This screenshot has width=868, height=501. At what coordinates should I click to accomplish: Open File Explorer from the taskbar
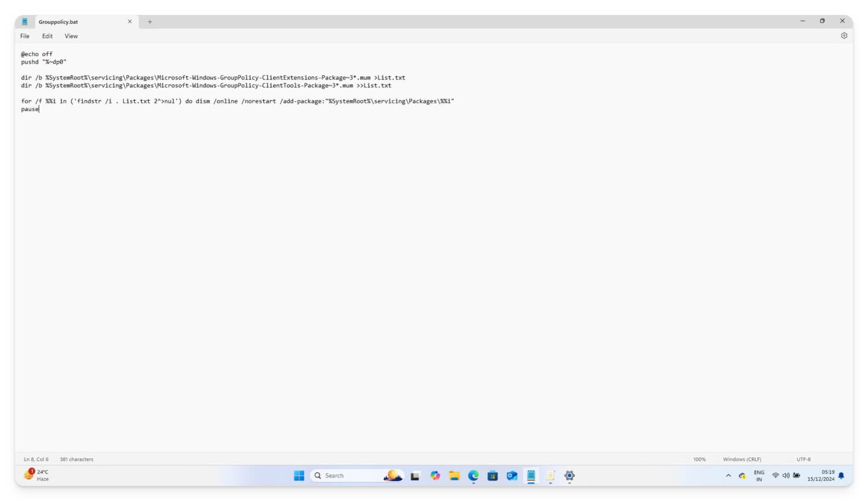[x=454, y=476]
